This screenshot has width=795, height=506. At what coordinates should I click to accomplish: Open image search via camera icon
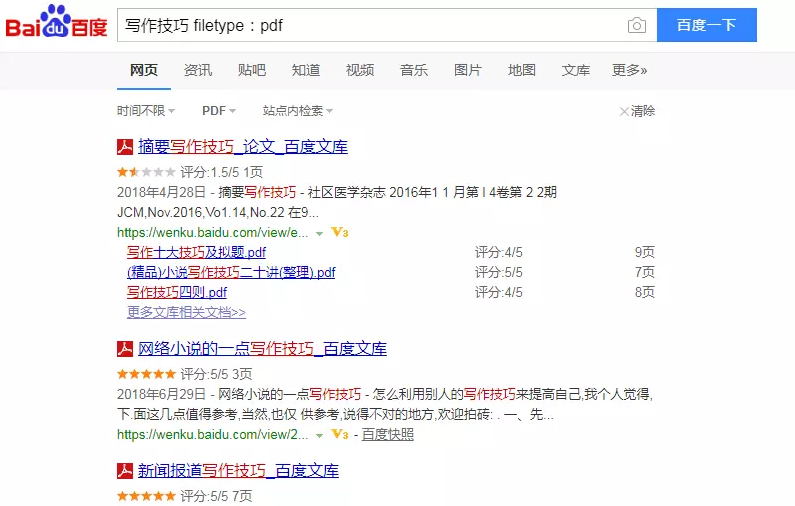pyautogui.click(x=636, y=25)
